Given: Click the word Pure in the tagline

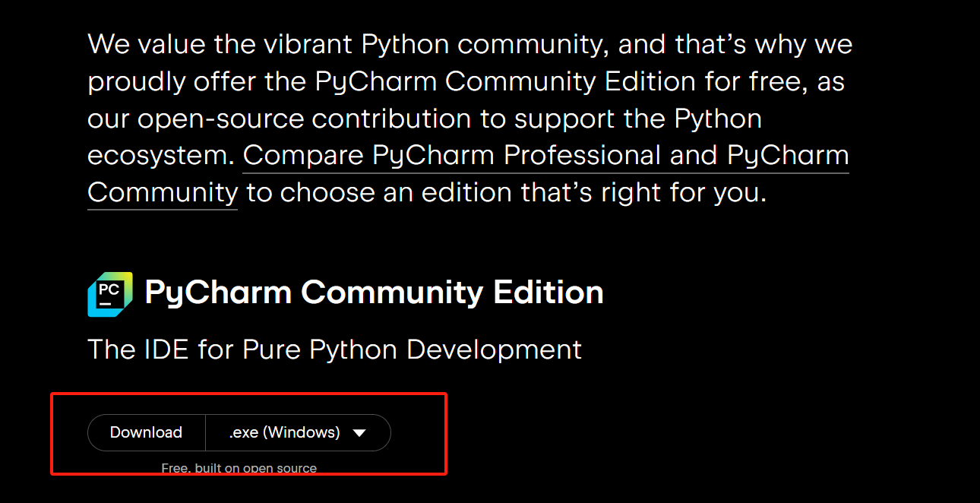Looking at the screenshot, I should 267,350.
